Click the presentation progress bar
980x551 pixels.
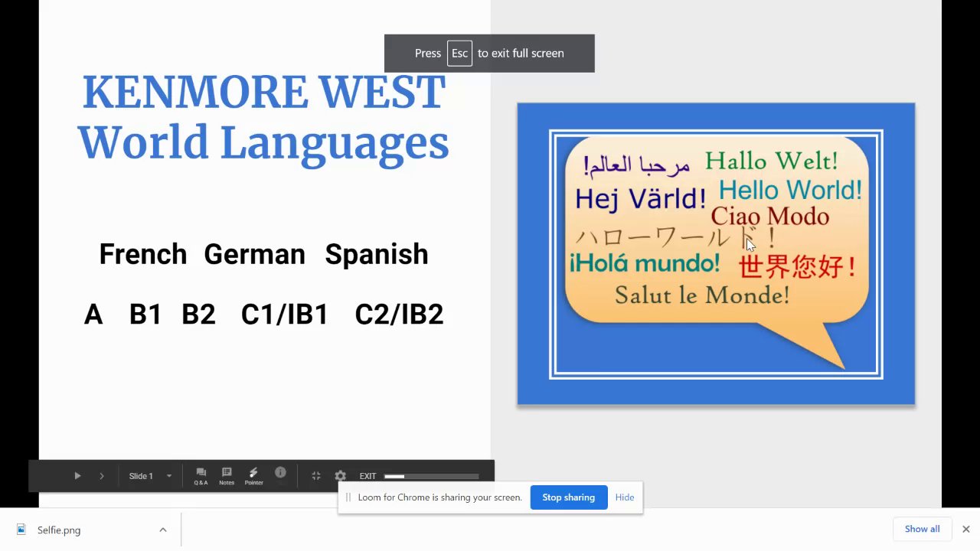[x=432, y=477]
